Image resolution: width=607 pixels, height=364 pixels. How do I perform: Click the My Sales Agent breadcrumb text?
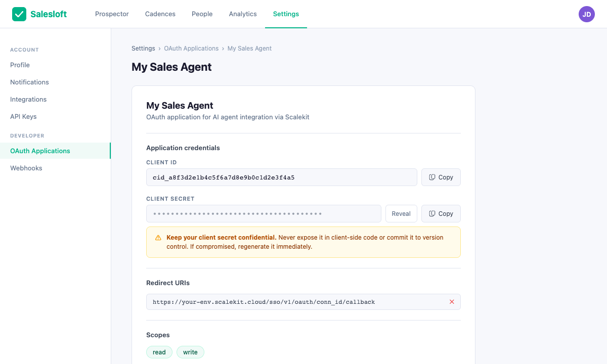(249, 49)
